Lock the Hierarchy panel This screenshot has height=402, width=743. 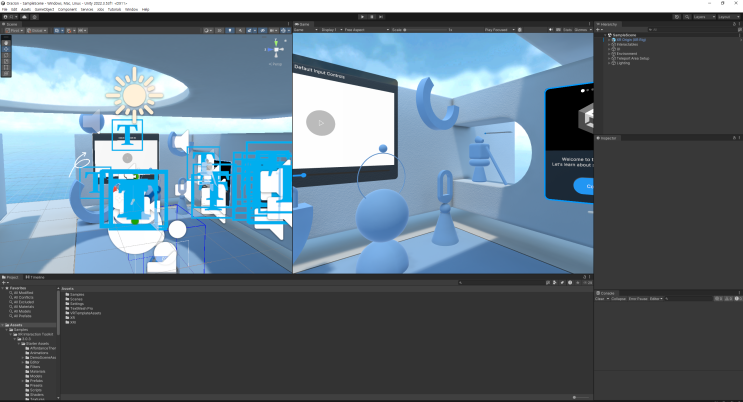pos(734,24)
